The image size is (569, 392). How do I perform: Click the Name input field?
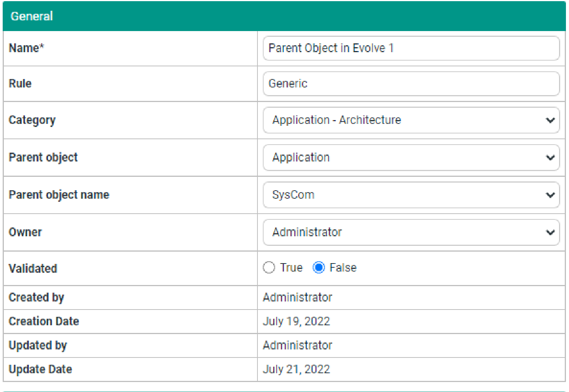tap(411, 48)
